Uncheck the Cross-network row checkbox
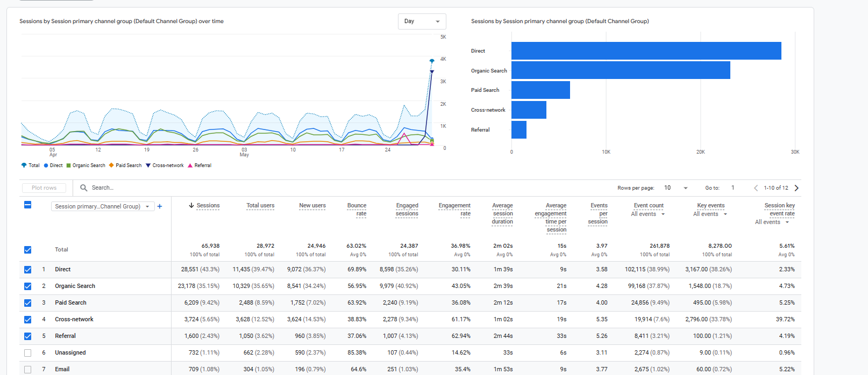The height and width of the screenshot is (375, 868). tap(28, 320)
